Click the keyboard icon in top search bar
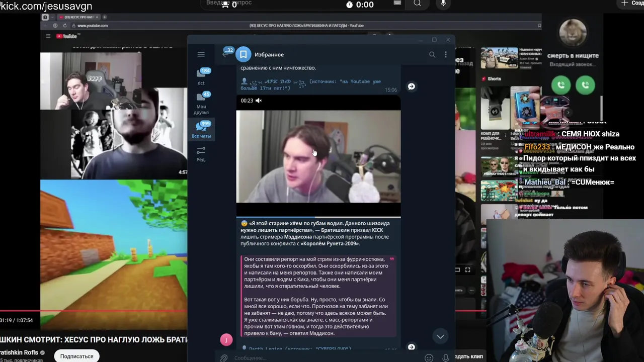Screen dimensions: 644x362 click(397, 3)
